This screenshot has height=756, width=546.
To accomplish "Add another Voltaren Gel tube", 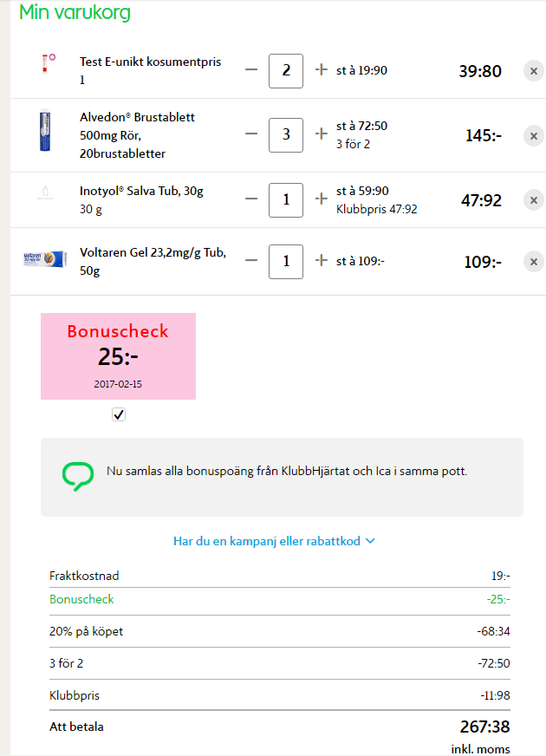I will tap(322, 260).
